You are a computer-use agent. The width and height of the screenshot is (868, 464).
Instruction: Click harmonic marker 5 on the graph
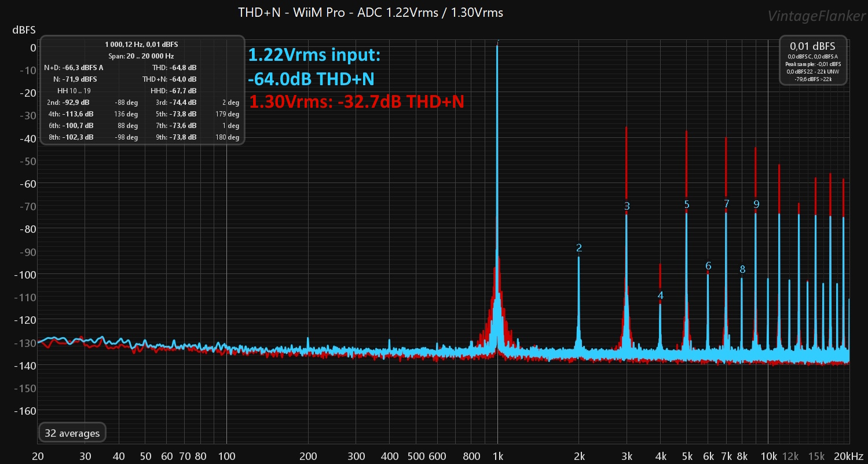[x=687, y=204]
